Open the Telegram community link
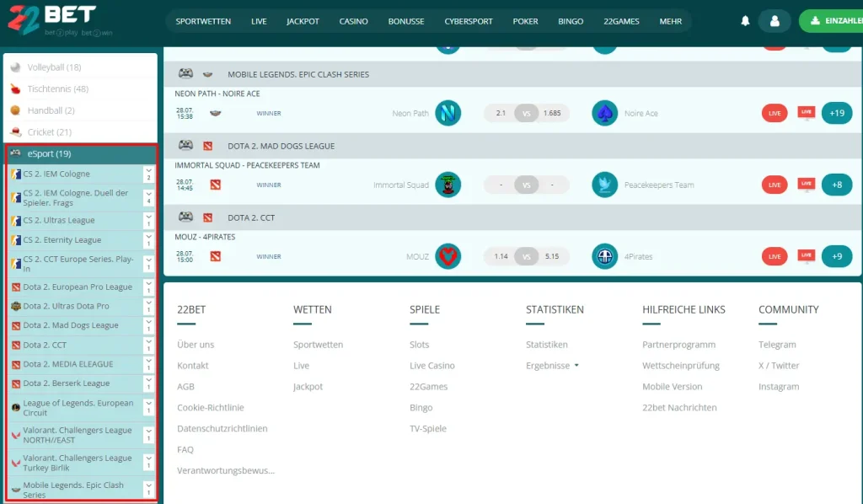This screenshot has width=863, height=504. (x=777, y=345)
